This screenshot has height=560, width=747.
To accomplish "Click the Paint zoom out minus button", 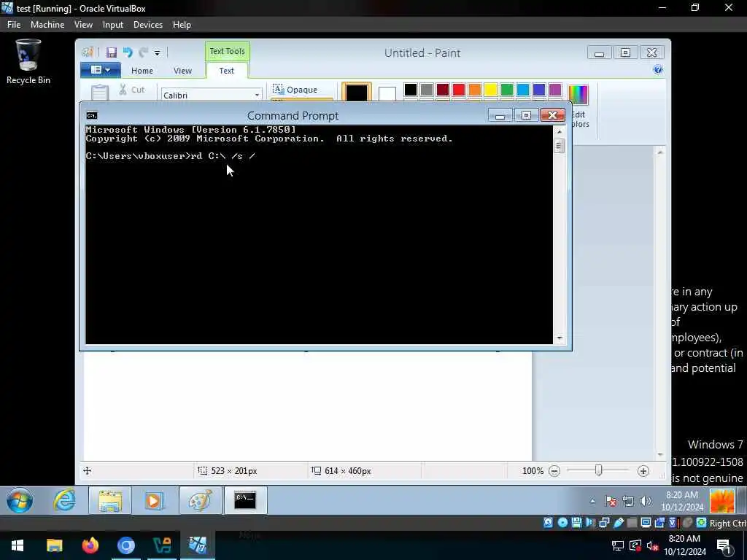I will (554, 471).
